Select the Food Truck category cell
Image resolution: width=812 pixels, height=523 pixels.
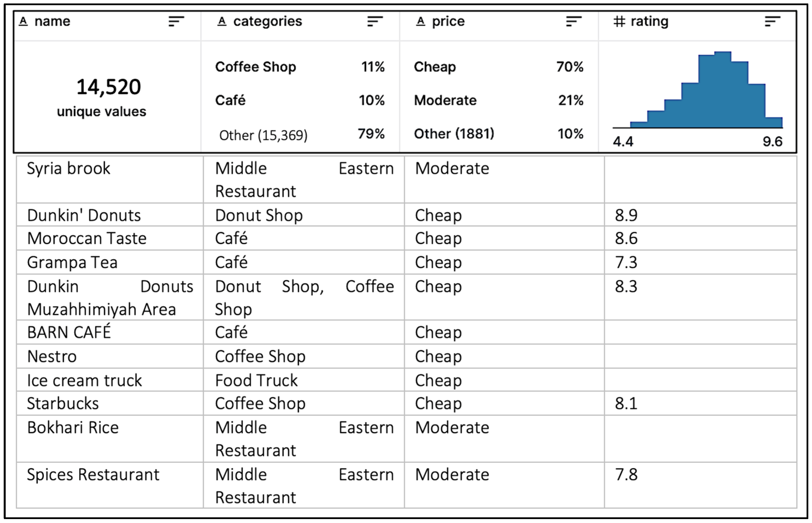pyautogui.click(x=256, y=380)
